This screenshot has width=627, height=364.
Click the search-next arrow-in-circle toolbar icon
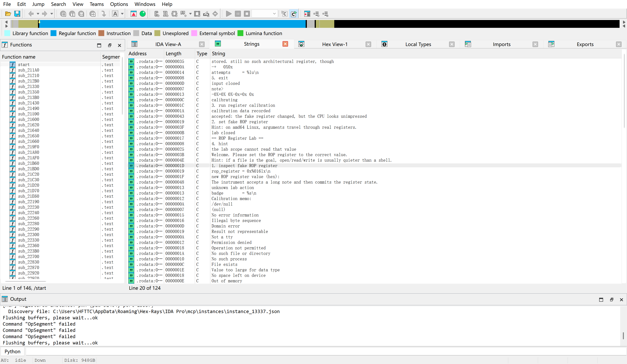tap(92, 14)
